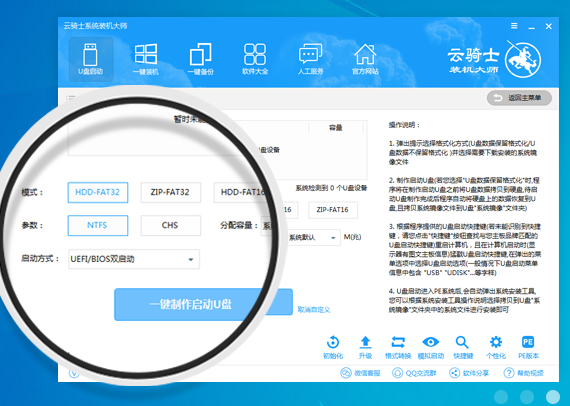The width and height of the screenshot is (570, 406).
Task: Open 人工服务 tab
Action: 310,59
